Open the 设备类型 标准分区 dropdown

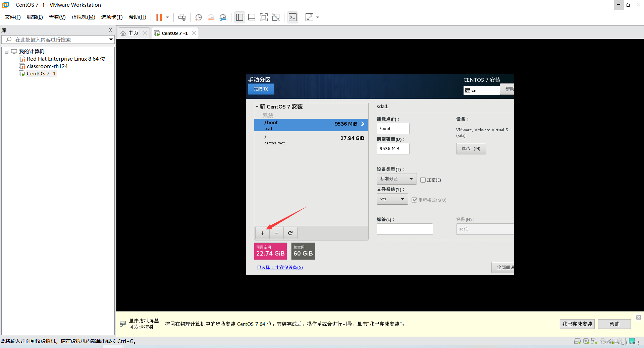[396, 179]
